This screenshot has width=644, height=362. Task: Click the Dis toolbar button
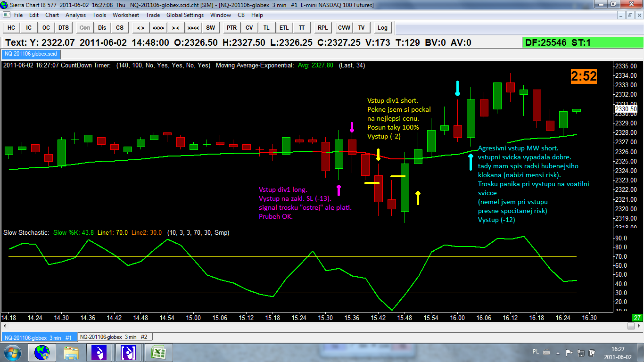click(102, 28)
